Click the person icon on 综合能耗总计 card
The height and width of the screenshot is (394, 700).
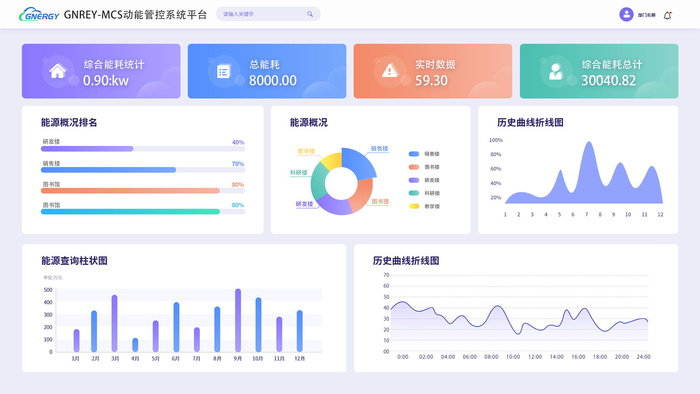[x=555, y=71]
